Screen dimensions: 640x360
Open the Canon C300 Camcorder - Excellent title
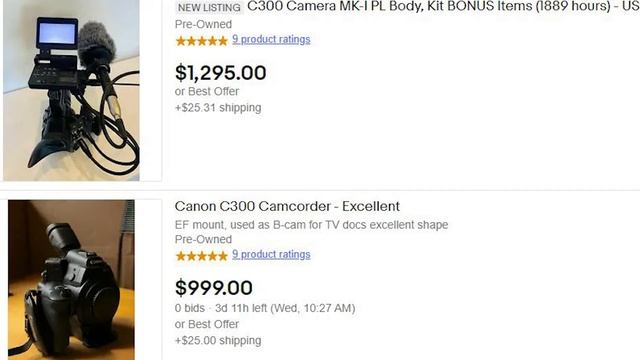pos(287,206)
